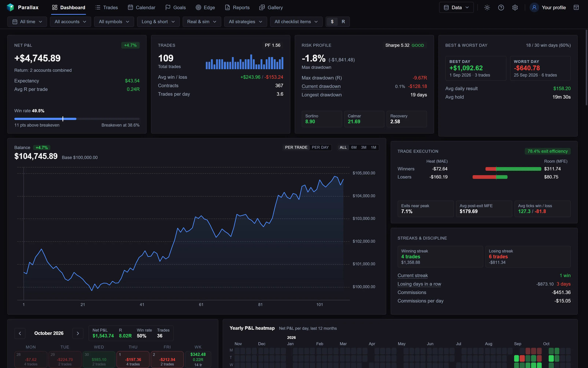The width and height of the screenshot is (588, 368).
Task: Go to next month after October 2026
Action: point(78,333)
